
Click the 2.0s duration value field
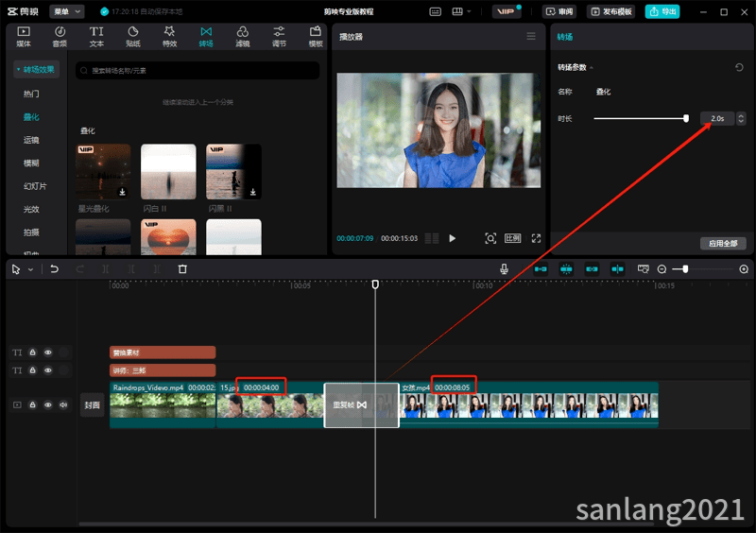(717, 119)
